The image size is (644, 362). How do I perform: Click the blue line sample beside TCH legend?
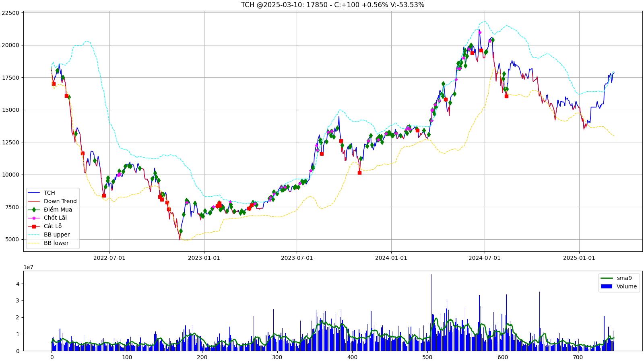(34, 193)
